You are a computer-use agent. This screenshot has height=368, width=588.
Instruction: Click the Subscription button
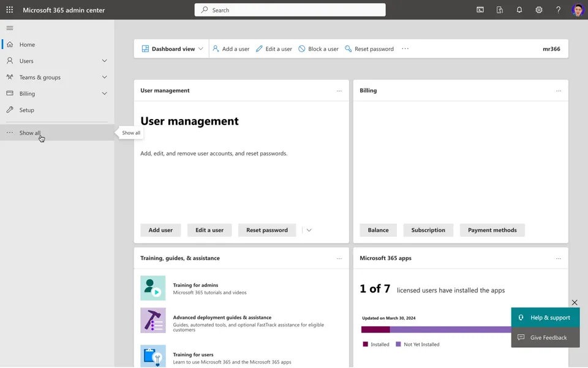pyautogui.click(x=428, y=230)
